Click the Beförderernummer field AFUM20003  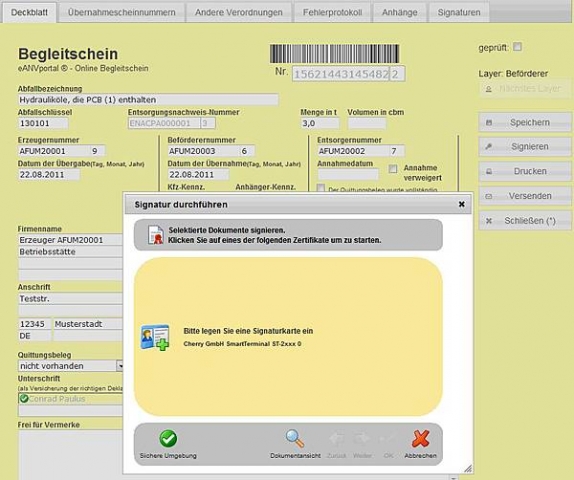[x=203, y=151]
